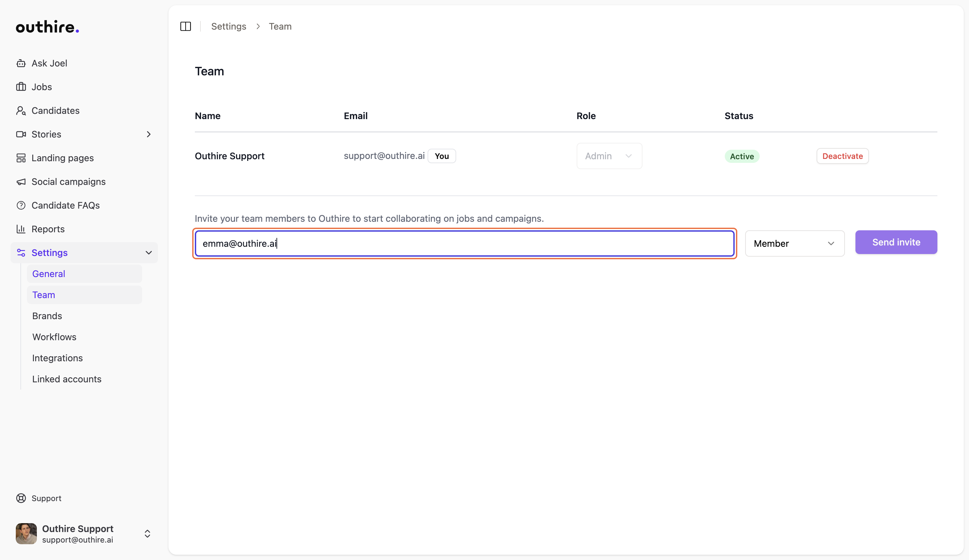This screenshot has width=969, height=560.
Task: Click the Jobs briefcase icon
Action: coord(21,87)
